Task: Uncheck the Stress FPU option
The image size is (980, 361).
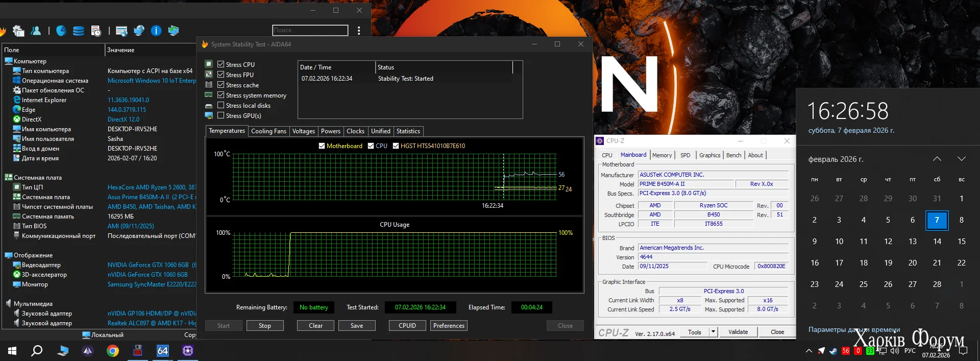Action: (221, 75)
